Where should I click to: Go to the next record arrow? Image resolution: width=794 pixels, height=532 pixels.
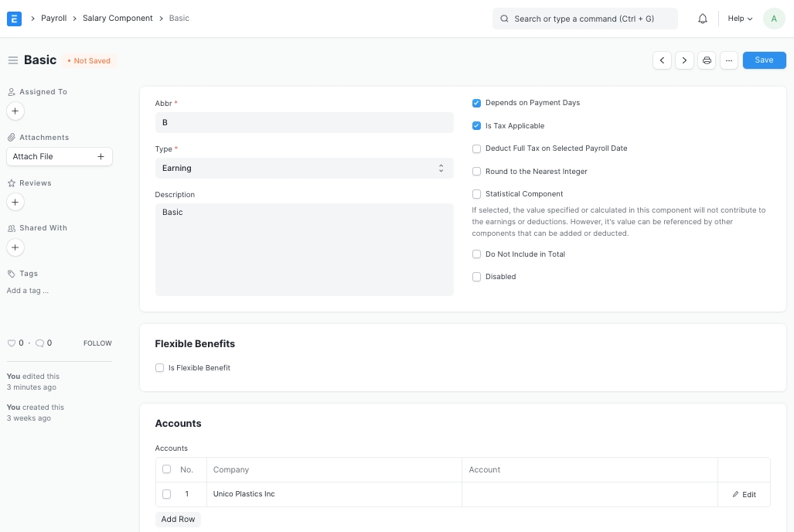(684, 60)
